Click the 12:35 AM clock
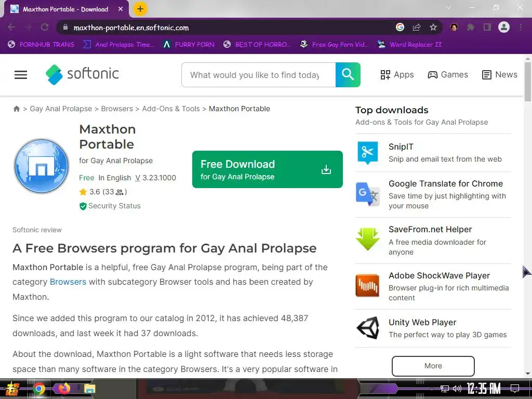 click(484, 389)
